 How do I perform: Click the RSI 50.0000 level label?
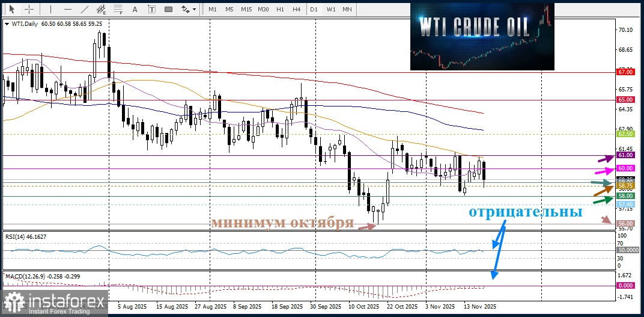pyautogui.click(x=628, y=250)
